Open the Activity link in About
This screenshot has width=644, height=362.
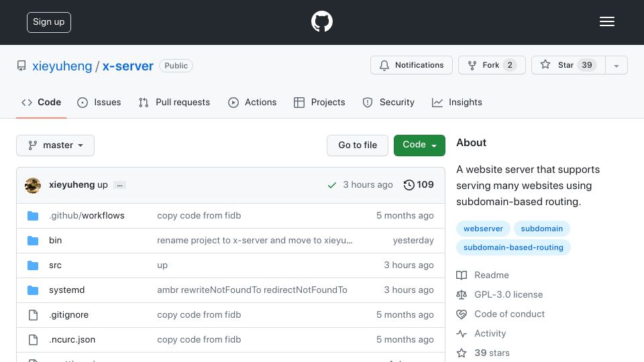coord(490,334)
